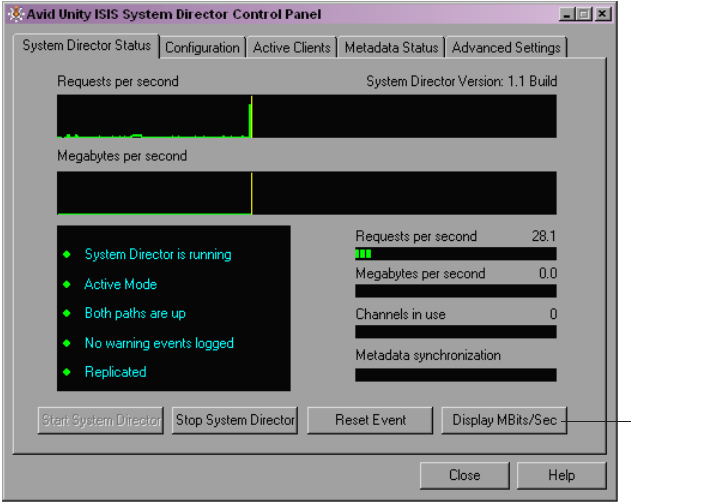
Task: Click the 28.1 requests per second value
Action: pyautogui.click(x=544, y=236)
